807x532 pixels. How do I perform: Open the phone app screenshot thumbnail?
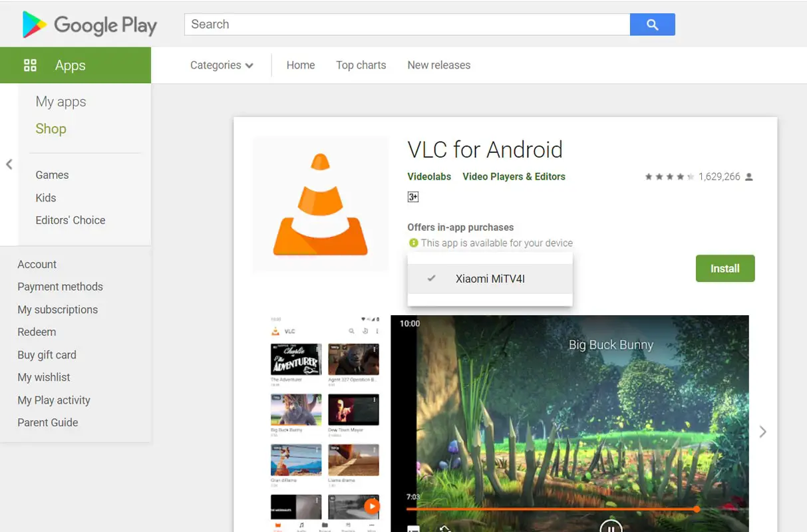[325, 424]
